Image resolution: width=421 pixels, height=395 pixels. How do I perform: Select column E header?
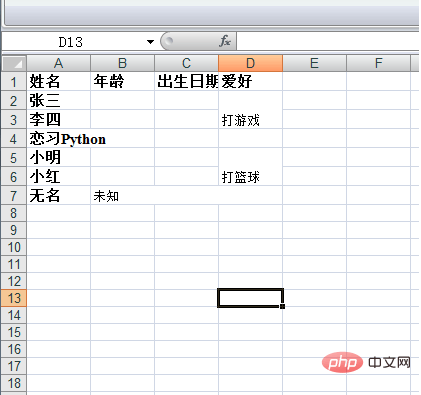click(x=314, y=63)
